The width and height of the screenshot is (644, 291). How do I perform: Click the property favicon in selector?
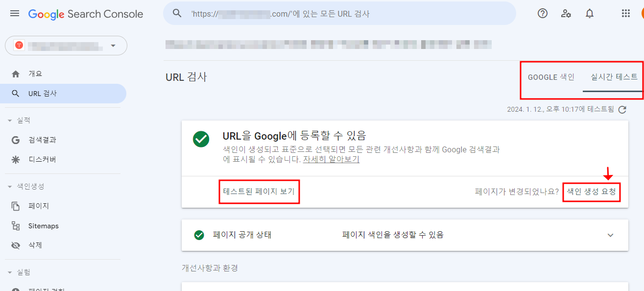(19, 46)
